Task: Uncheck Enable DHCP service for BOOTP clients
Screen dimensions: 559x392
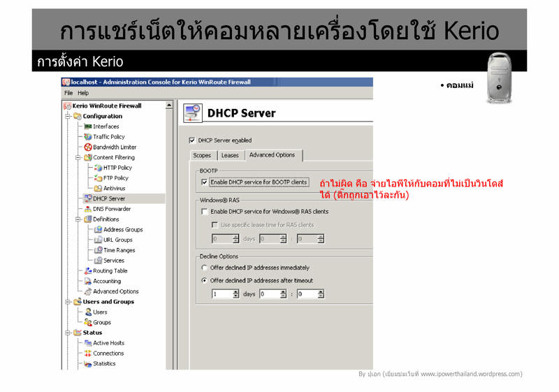Action: pos(204,182)
